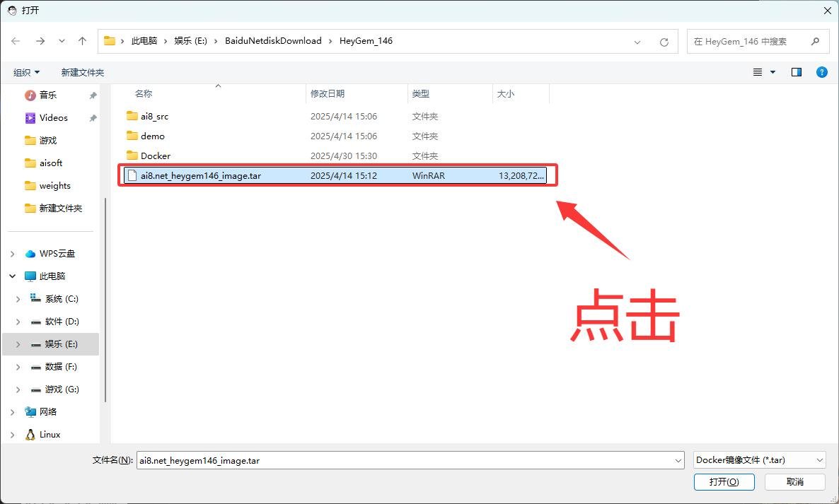
Task: Collapse the 此电脑 tree node
Action: click(x=13, y=276)
